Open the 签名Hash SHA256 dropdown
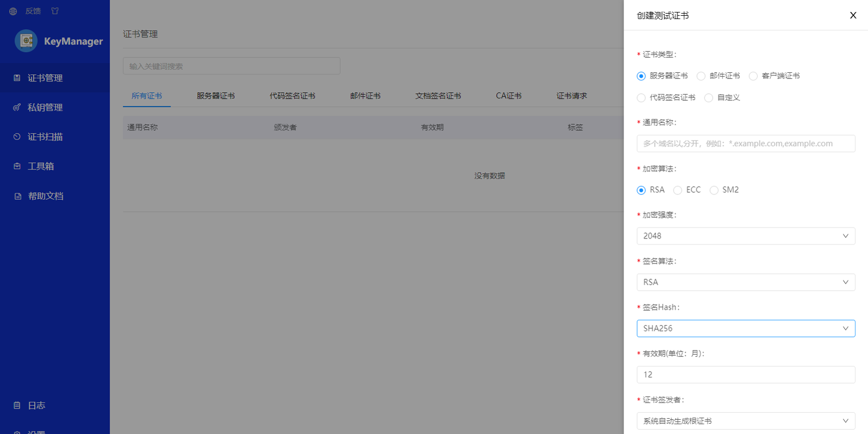This screenshot has width=868, height=434. pyautogui.click(x=746, y=328)
